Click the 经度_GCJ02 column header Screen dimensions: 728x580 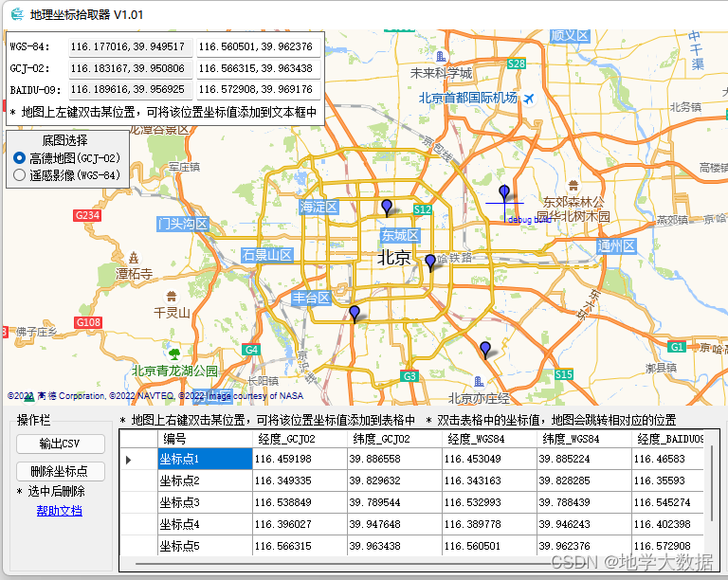click(300, 439)
